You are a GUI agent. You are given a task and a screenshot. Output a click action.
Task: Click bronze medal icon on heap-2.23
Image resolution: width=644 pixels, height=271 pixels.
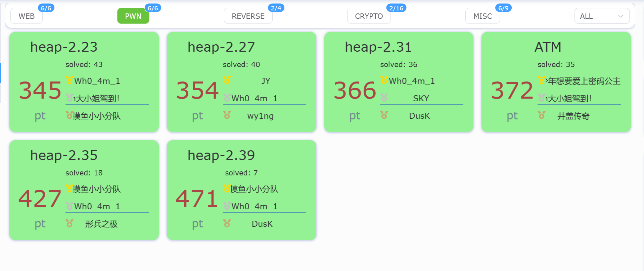click(70, 115)
